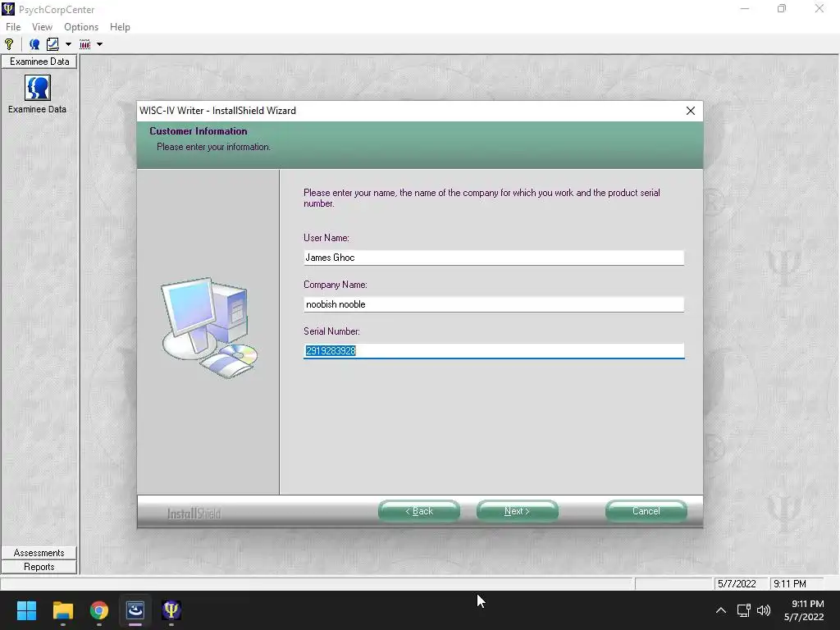Click the computer illustration in the wizard
Screen dimensions: 840x630
click(209, 328)
